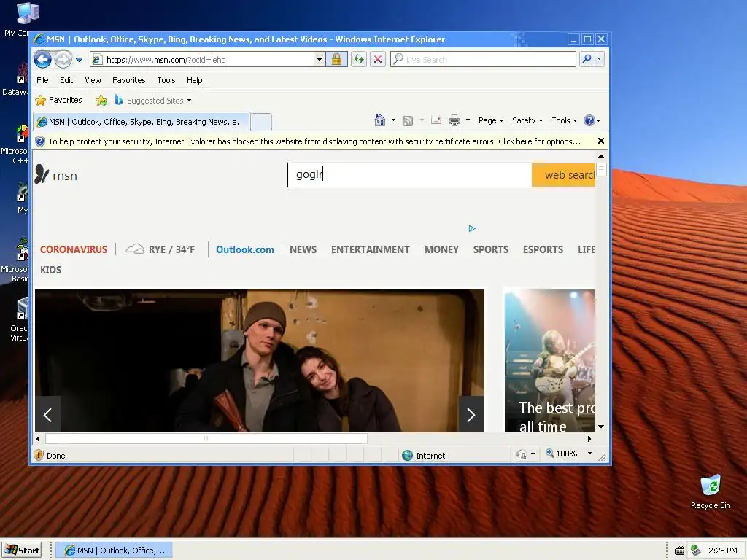Open the NEWS section link
Image resolution: width=747 pixels, height=560 pixels.
click(x=303, y=249)
